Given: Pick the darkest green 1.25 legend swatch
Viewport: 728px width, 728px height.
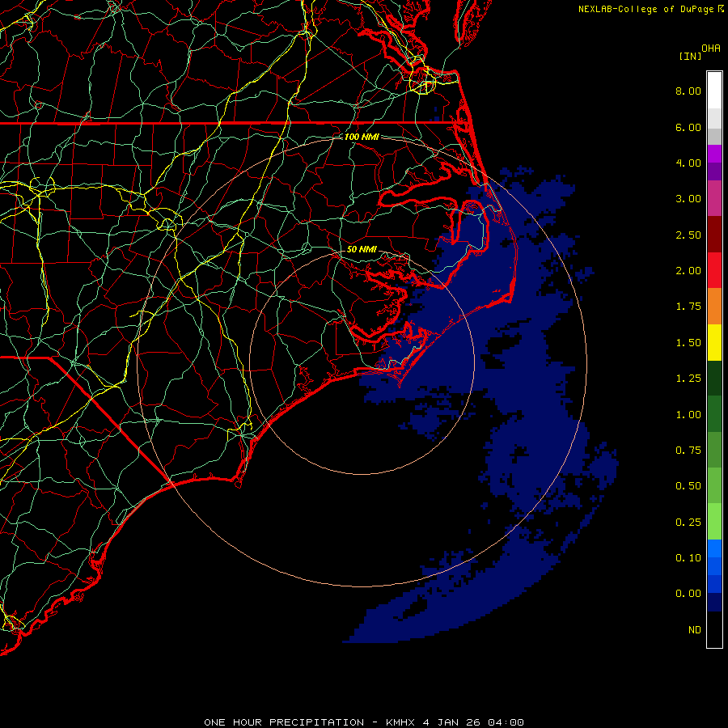Looking at the screenshot, I should click(714, 379).
